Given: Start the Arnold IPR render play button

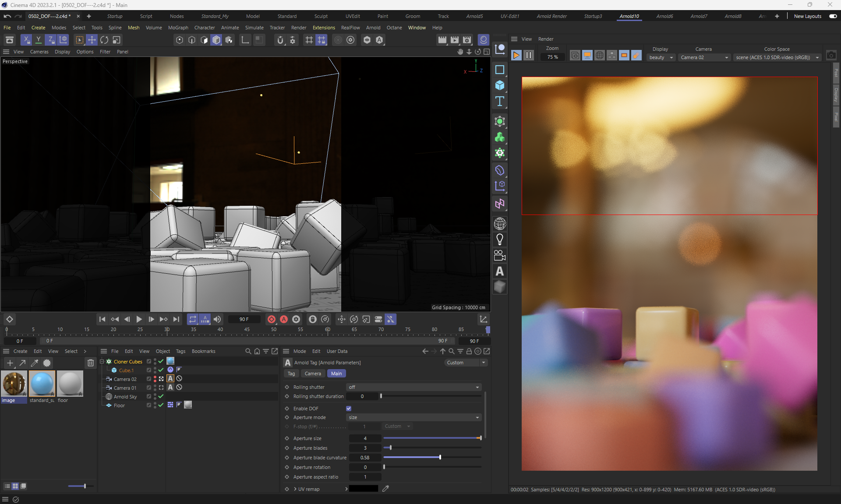Looking at the screenshot, I should click(516, 55).
